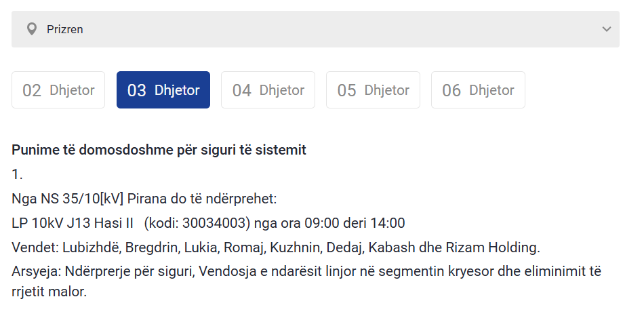
Task: Switch to the 02 Dhjetor tab
Action: point(58,90)
